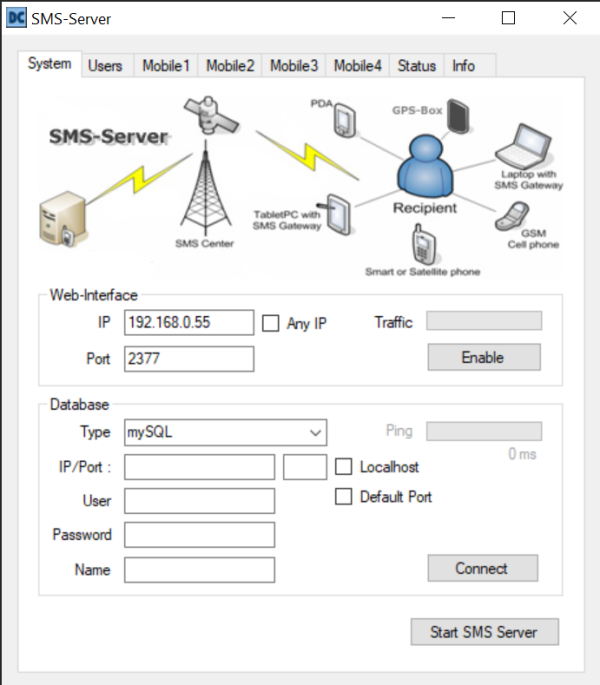Click the Web-Interface Port field

pyautogui.click(x=189, y=359)
